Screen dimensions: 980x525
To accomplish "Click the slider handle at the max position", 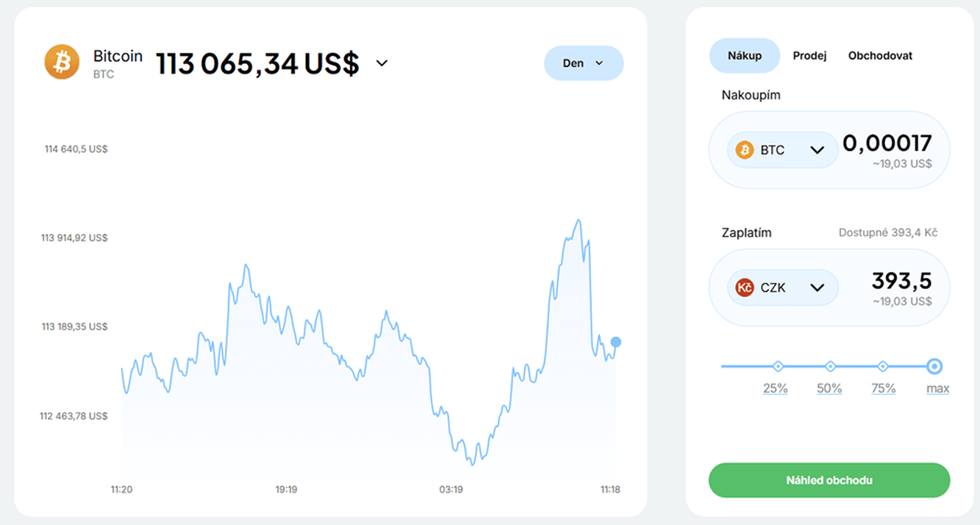I will coord(934,366).
